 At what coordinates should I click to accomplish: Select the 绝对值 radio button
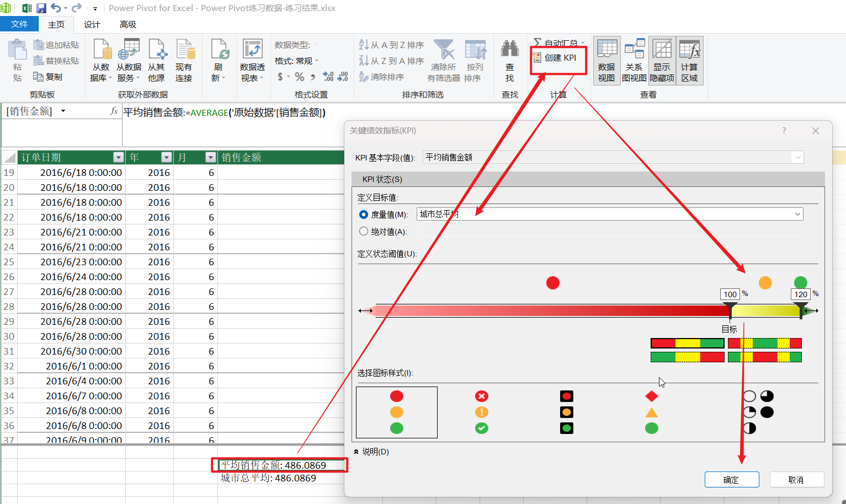pyautogui.click(x=364, y=231)
